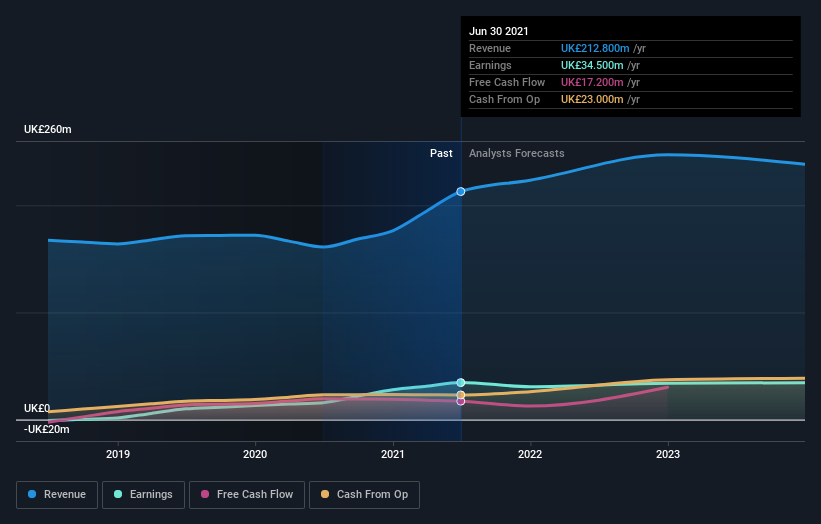Toggle the Revenue legend series
The width and height of the screenshot is (821, 524).
pyautogui.click(x=57, y=495)
